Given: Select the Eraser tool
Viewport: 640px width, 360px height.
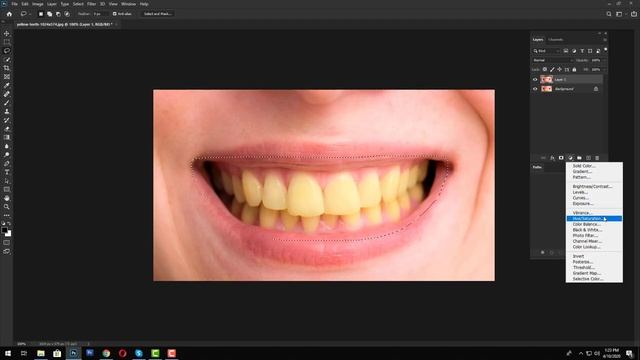Looking at the screenshot, I should (x=7, y=129).
